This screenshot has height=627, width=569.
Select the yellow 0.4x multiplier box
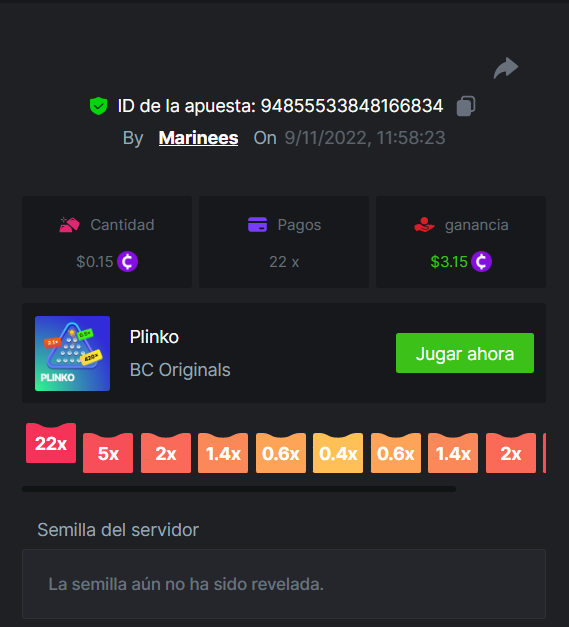pos(338,453)
